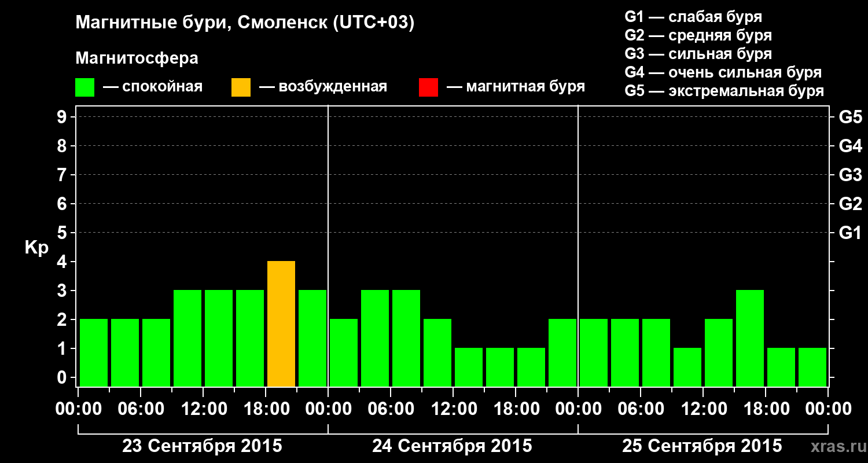Click the '24 Сентября 2015' date label
Screen dimensions: 868x463
click(x=452, y=446)
